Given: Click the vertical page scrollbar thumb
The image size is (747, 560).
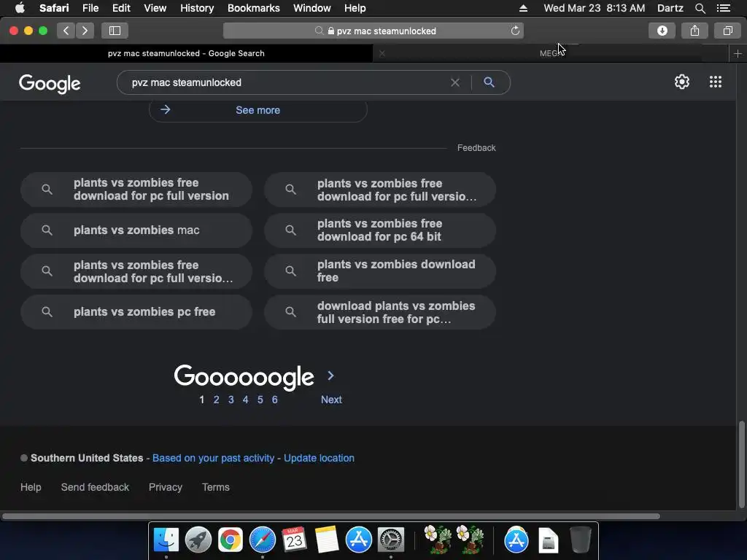Looking at the screenshot, I should pos(741,464).
